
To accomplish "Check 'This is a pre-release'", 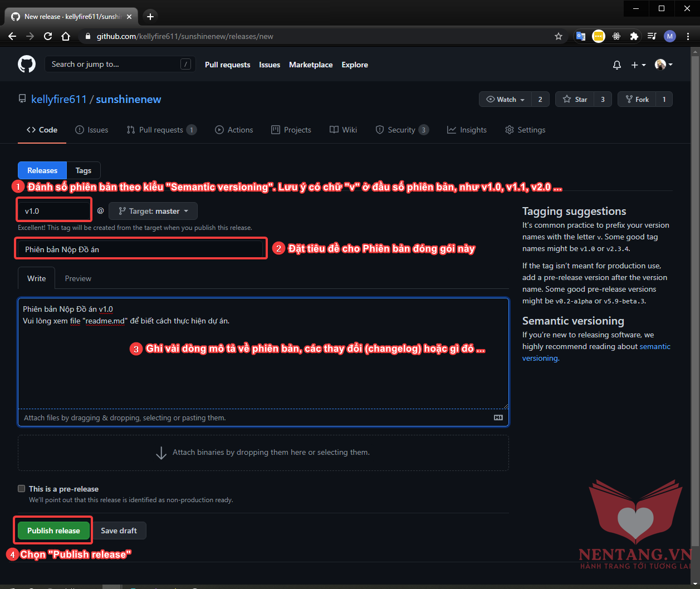I will click(22, 489).
